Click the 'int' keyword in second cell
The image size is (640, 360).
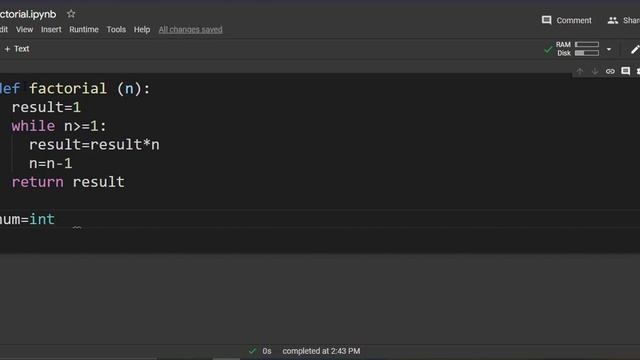(x=42, y=219)
